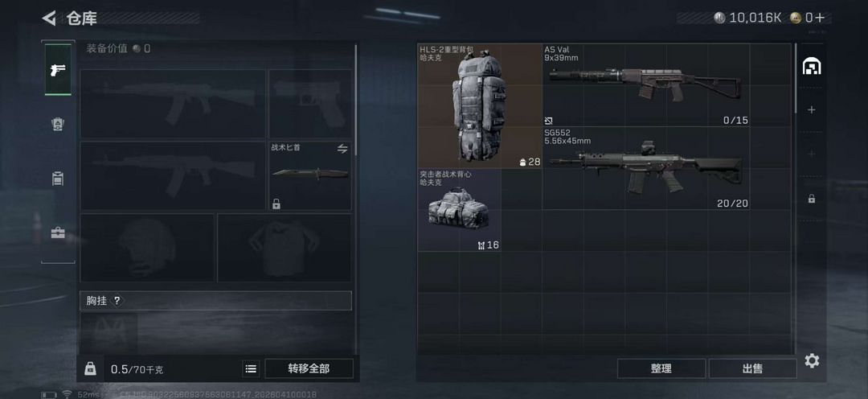Go back with the arrow beside 仓库
The image size is (868, 399).
49,19
